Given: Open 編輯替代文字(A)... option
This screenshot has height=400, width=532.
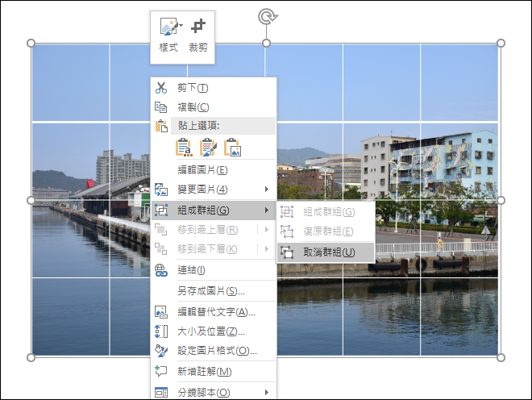Looking at the screenshot, I should (x=214, y=312).
